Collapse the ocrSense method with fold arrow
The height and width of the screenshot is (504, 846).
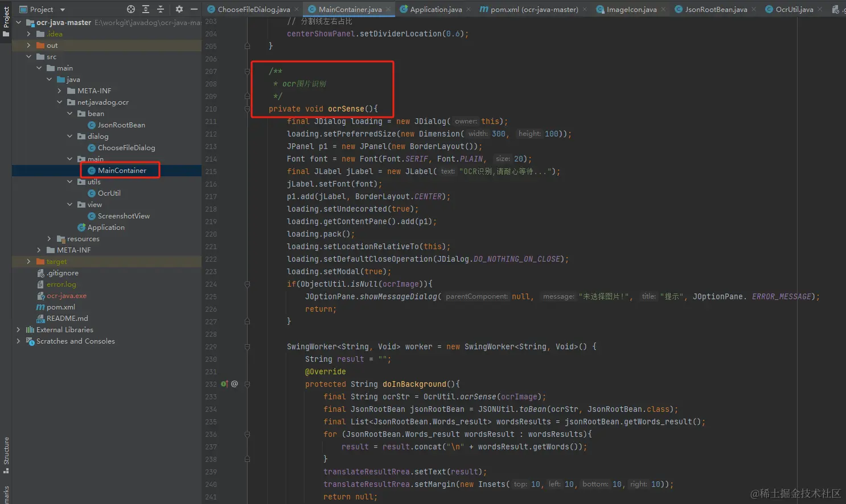(247, 109)
